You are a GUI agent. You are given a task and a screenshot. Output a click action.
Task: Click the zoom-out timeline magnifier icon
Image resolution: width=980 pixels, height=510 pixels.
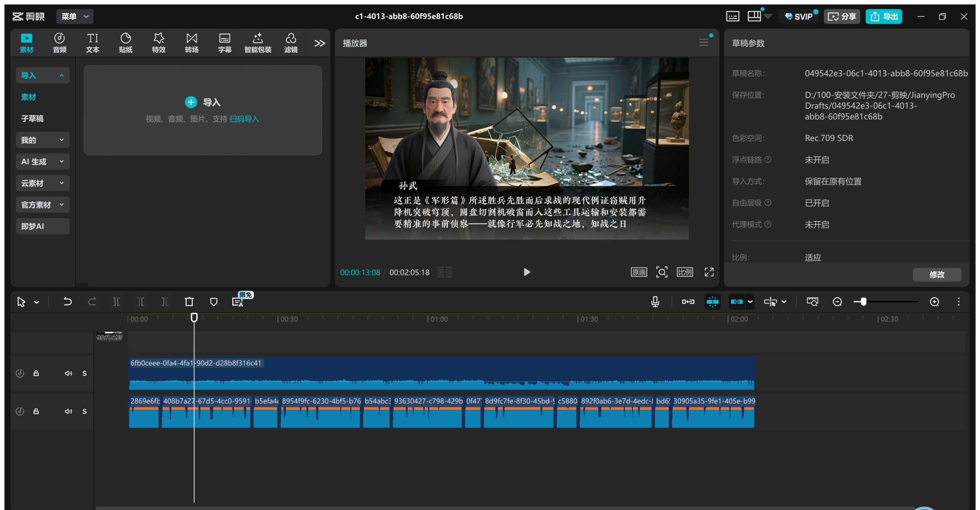pos(837,302)
